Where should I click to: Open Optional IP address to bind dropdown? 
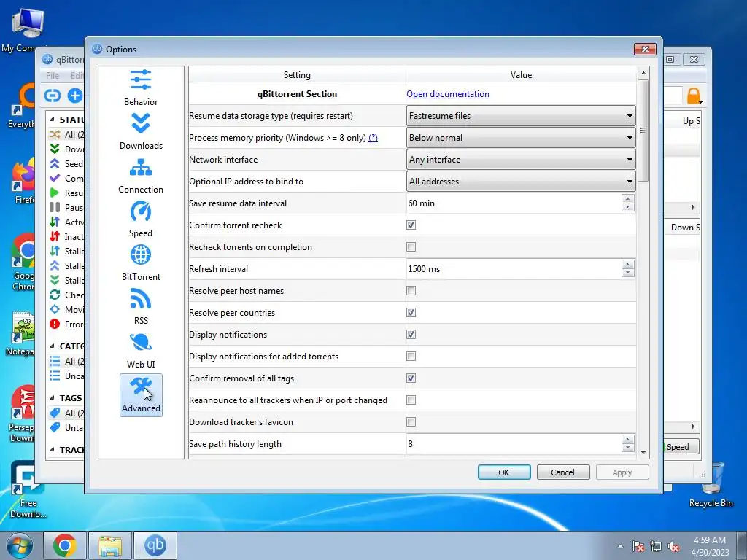pos(521,182)
